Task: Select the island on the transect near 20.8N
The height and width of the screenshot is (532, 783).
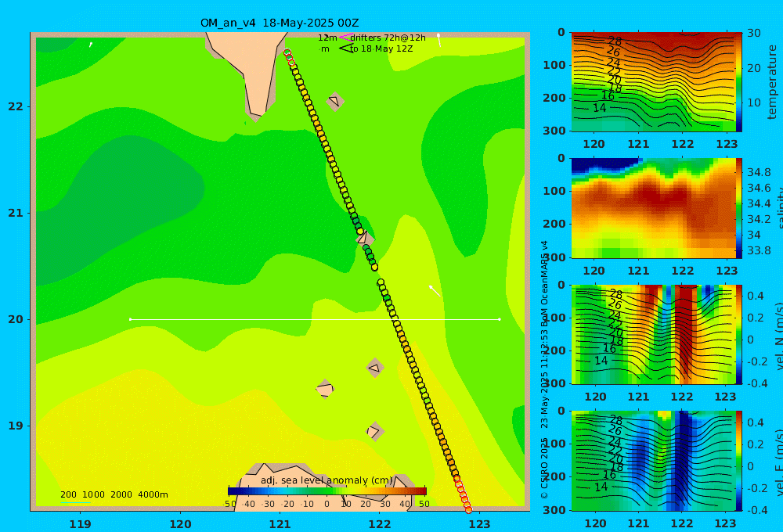Action: (364, 238)
